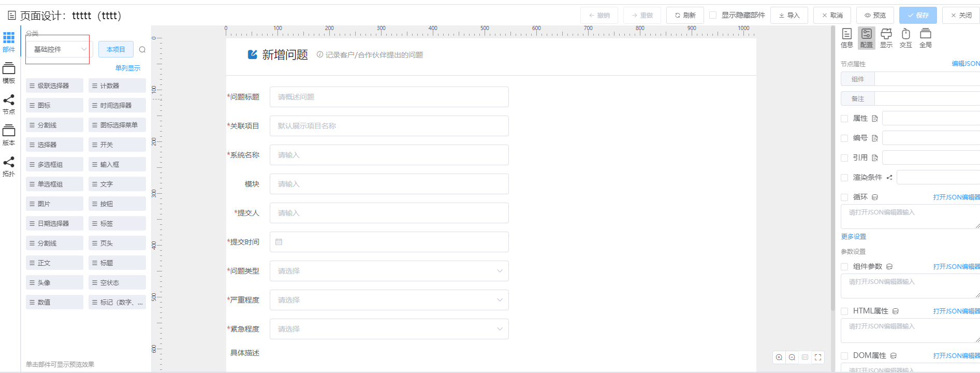Enable the 引用 checkbox
Screen dimensions: 980x373
[x=844, y=158]
